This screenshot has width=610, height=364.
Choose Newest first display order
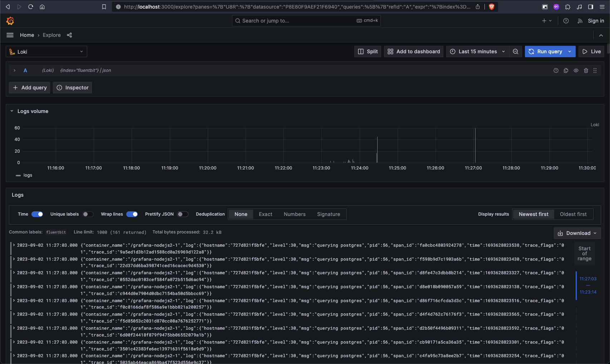click(x=533, y=214)
